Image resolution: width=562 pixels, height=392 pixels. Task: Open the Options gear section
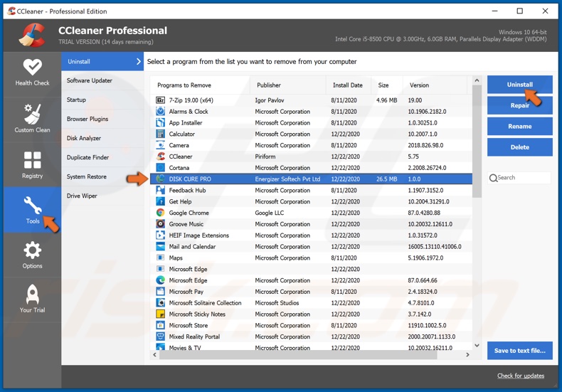(32, 255)
